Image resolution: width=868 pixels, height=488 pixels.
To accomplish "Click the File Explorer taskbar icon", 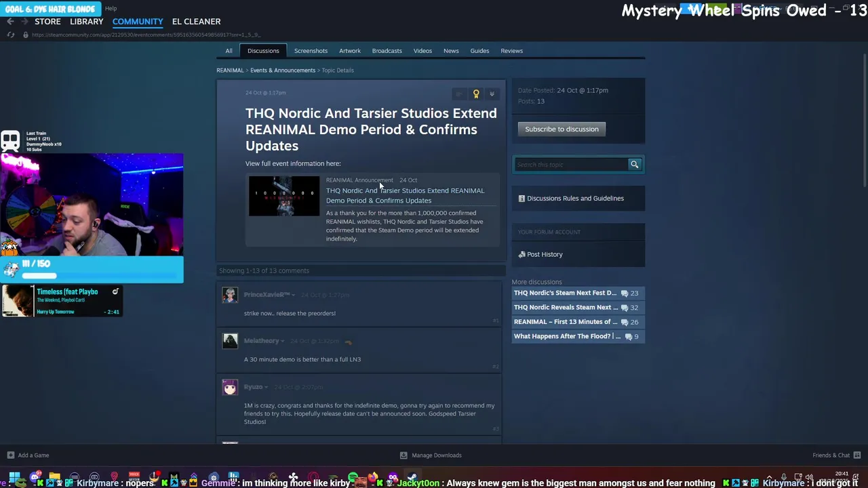I will click(54, 477).
